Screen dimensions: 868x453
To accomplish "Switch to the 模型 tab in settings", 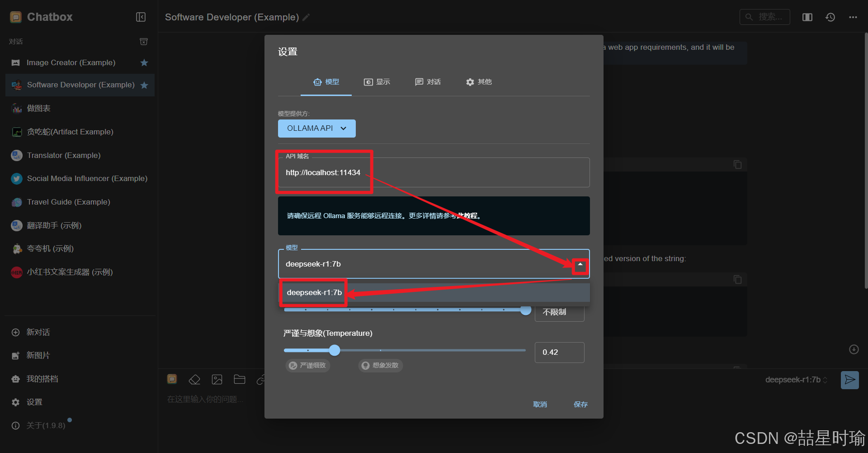I will point(326,82).
